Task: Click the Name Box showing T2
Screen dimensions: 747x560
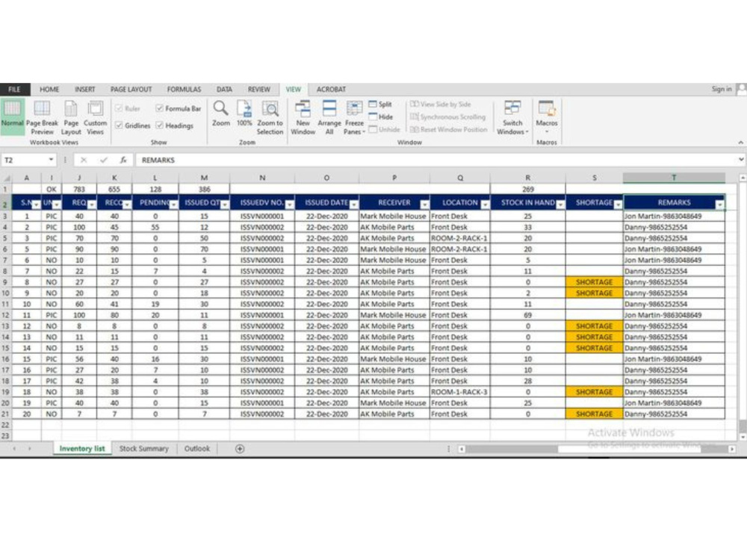Action: pos(24,160)
